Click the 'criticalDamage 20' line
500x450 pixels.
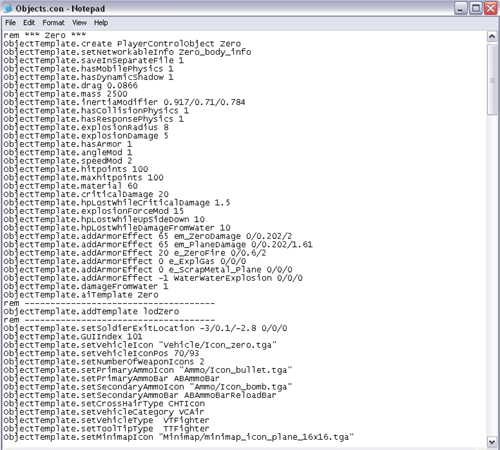[x=86, y=194]
